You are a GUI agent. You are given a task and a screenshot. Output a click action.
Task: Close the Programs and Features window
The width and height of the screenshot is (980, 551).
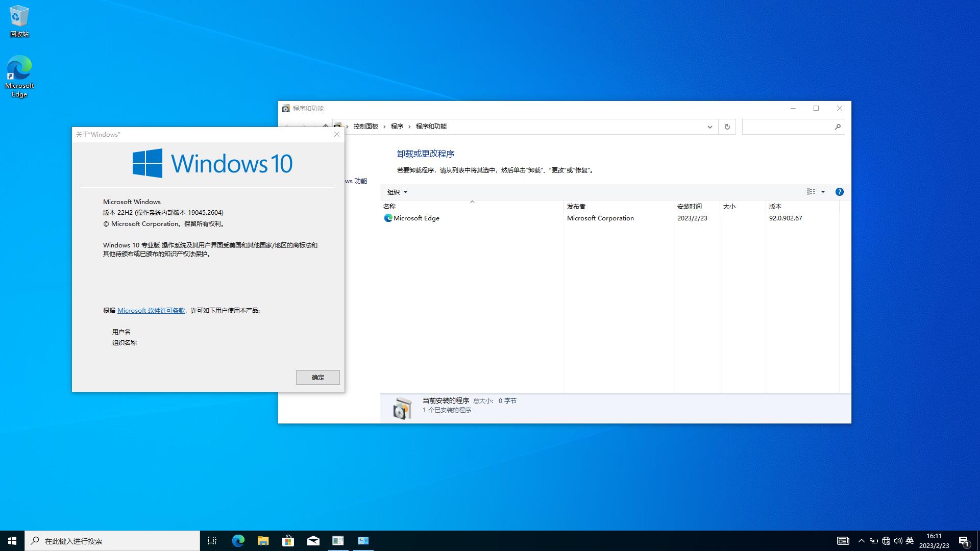click(840, 108)
